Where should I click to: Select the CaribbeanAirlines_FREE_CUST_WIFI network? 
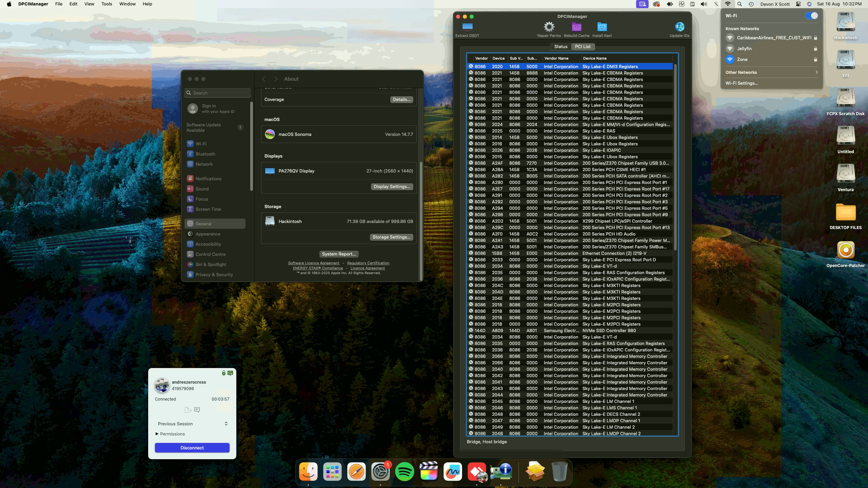(x=772, y=38)
